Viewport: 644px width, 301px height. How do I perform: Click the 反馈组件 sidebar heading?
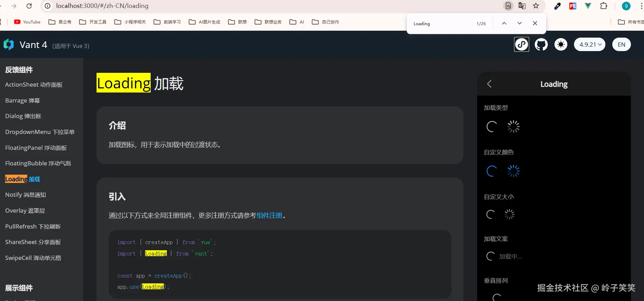(x=19, y=70)
